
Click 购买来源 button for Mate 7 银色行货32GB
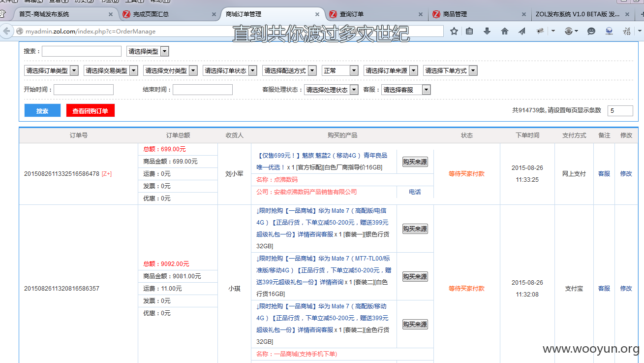pyautogui.click(x=415, y=229)
